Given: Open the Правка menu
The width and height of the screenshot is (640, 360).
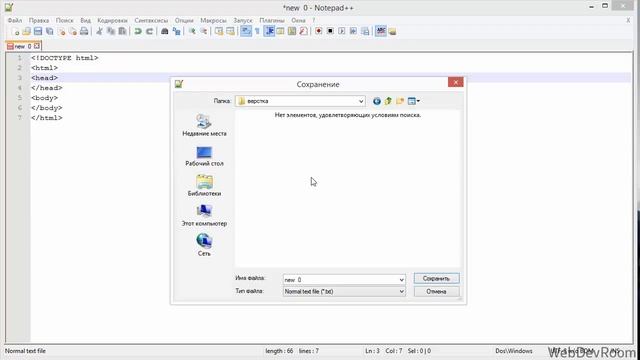Looking at the screenshot, I should [39, 20].
